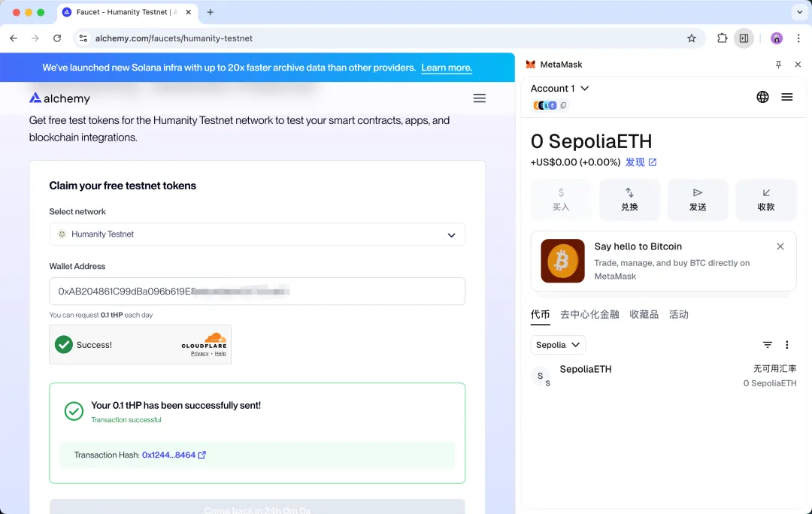Switch to the 收藏品 tab
Viewport: 812px width, 514px height.
(644, 315)
